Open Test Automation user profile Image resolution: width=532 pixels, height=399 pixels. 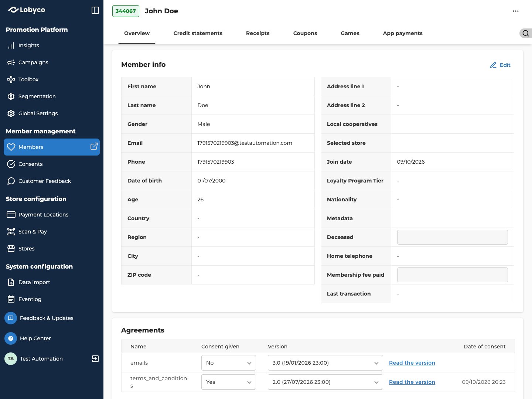41,359
